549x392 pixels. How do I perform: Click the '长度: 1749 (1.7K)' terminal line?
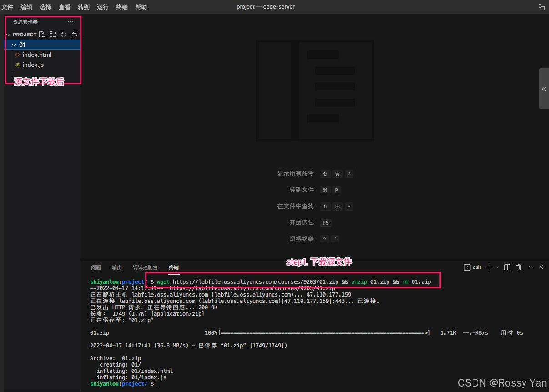click(x=147, y=314)
